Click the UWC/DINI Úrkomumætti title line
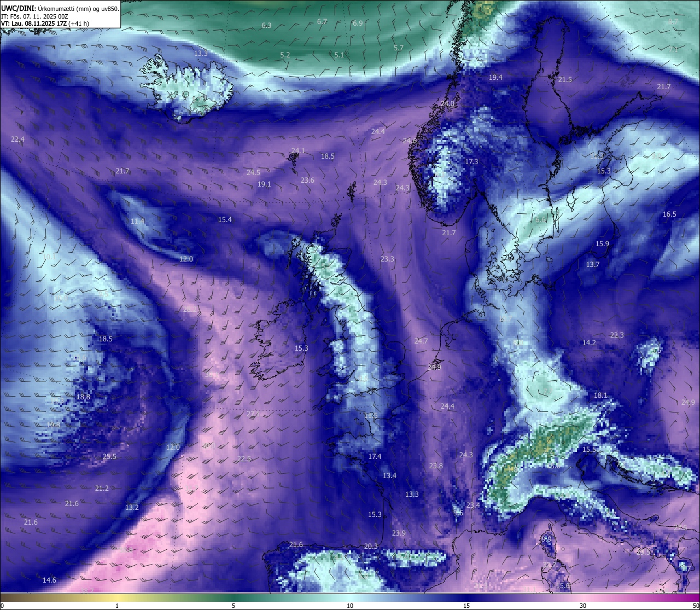The image size is (700, 610). [x=60, y=8]
